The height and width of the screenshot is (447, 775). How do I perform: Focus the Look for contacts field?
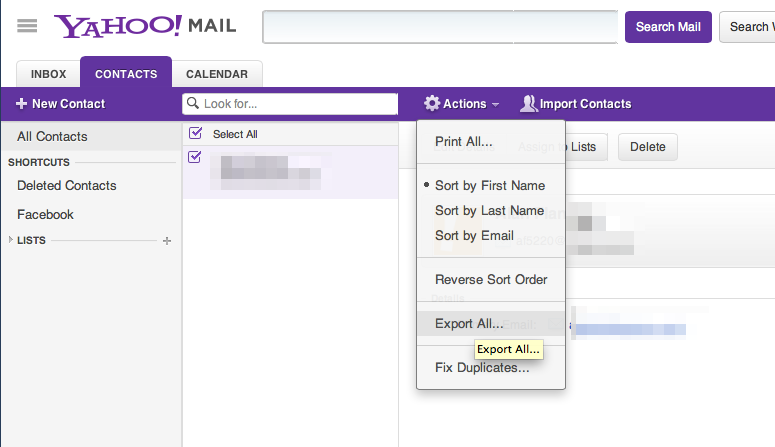(x=290, y=104)
